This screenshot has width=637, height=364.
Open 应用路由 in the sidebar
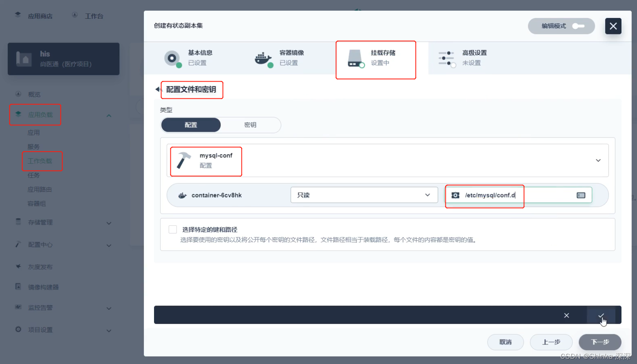click(40, 189)
